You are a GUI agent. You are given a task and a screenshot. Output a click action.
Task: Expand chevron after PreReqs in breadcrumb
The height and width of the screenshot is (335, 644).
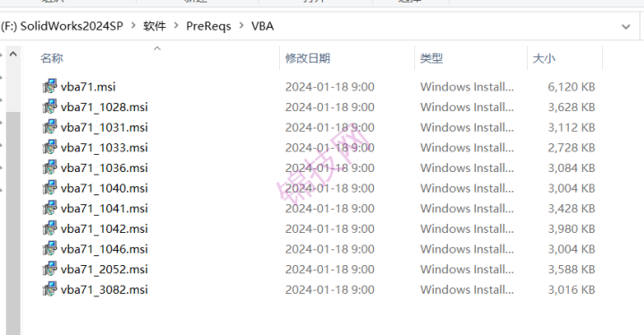point(241,25)
